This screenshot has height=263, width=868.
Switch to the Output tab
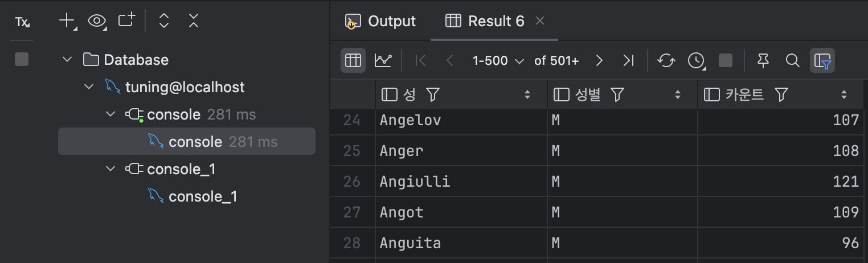380,22
